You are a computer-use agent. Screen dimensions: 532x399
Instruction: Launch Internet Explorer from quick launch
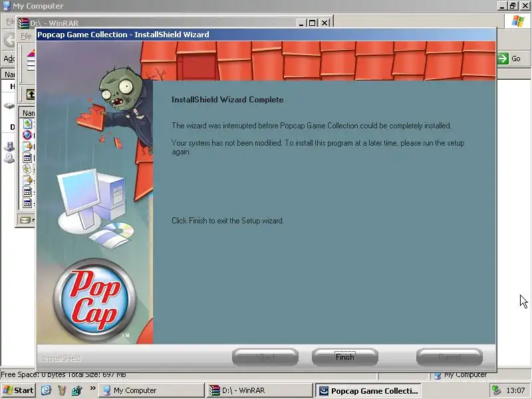(46, 390)
